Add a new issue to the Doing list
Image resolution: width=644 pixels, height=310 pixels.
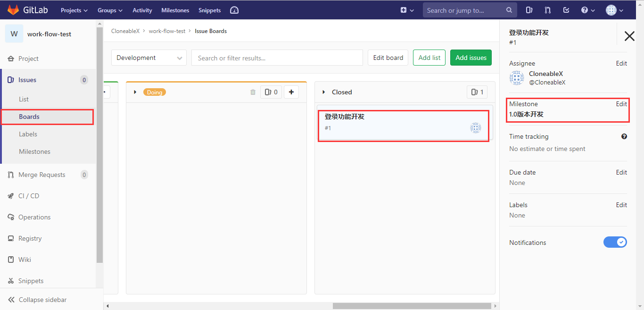tap(291, 92)
